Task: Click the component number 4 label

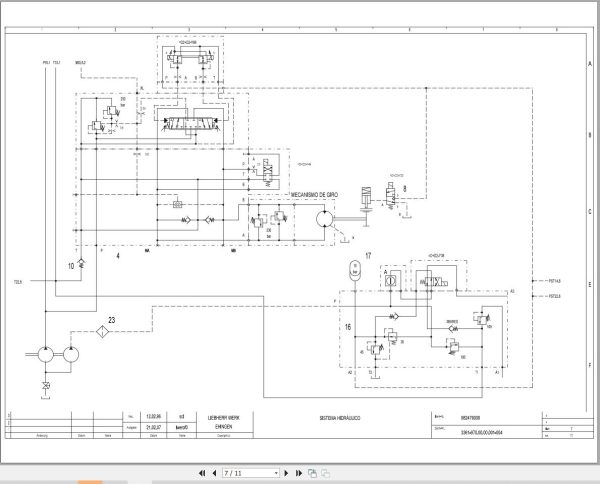Action: (x=118, y=255)
